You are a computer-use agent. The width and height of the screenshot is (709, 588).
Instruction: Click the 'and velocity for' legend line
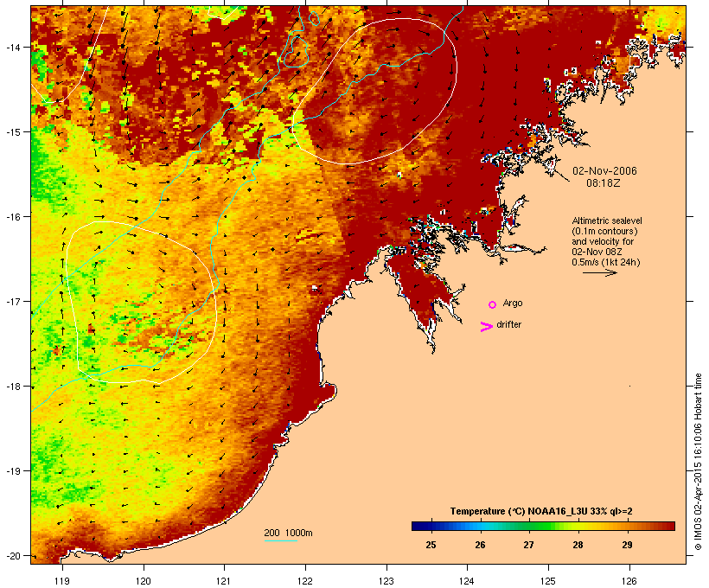[x=603, y=241]
